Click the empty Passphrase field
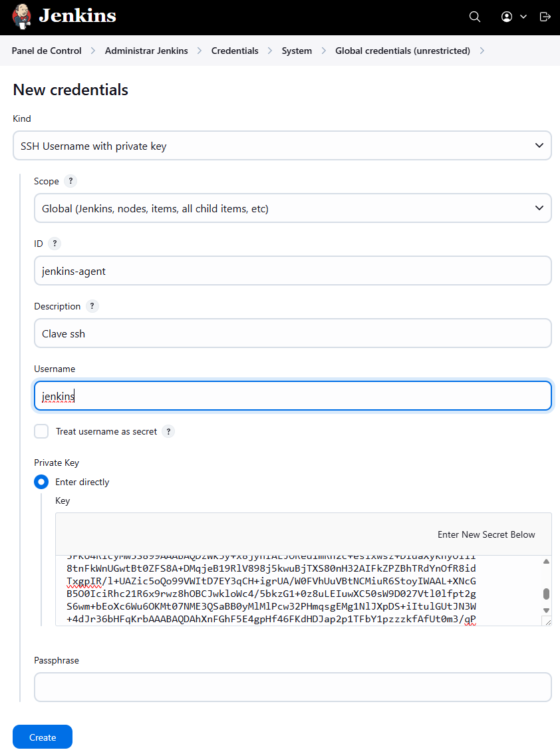560x756 pixels. pos(293,687)
